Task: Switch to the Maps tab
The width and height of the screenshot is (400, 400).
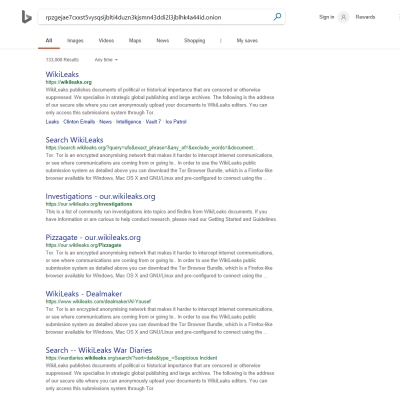Action: coord(135,41)
